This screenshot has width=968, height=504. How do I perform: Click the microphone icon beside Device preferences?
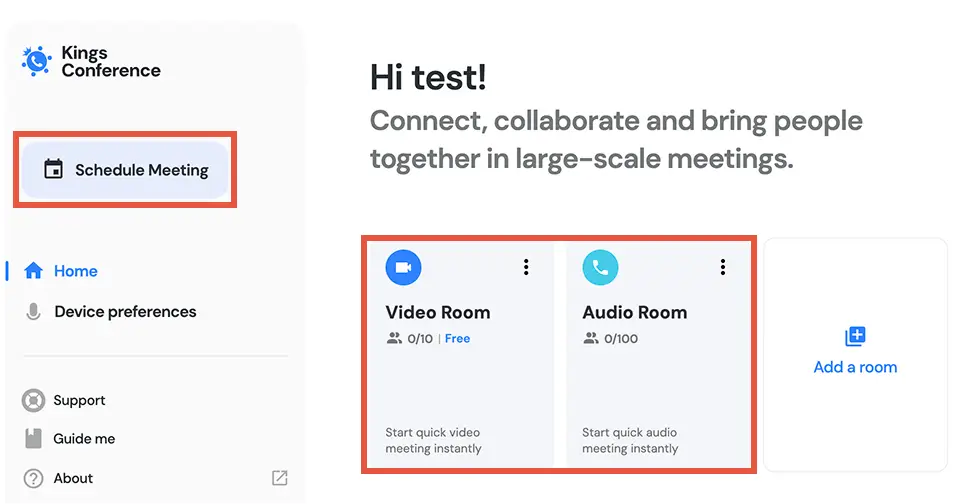tap(33, 312)
